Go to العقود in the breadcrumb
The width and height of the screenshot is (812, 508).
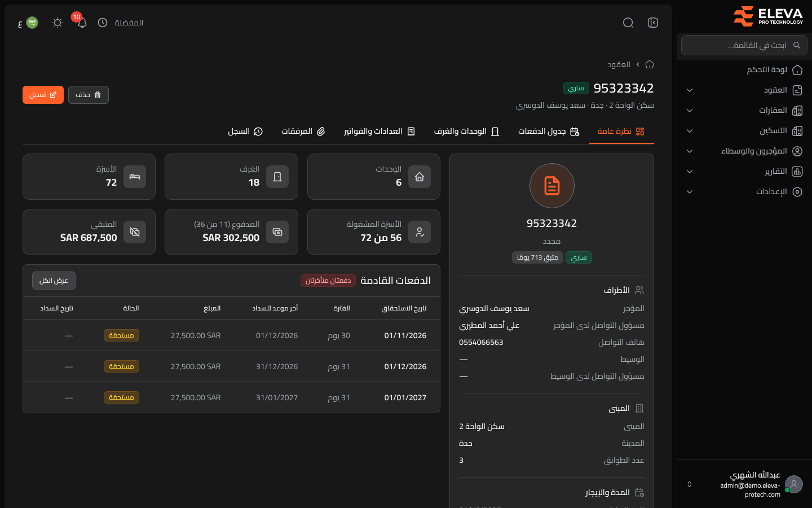[619, 64]
